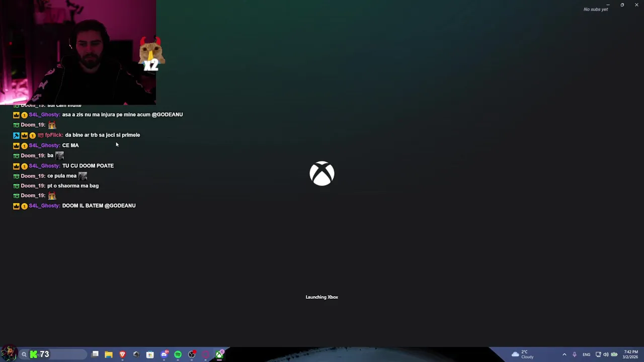The height and width of the screenshot is (362, 644).
Task: Click chat message "DOOM IL BATEM @GODEANU"
Action: coord(99,206)
